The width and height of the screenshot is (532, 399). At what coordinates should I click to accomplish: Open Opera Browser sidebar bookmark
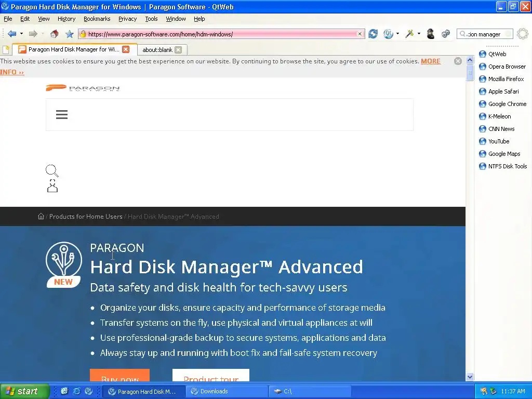pos(502,66)
